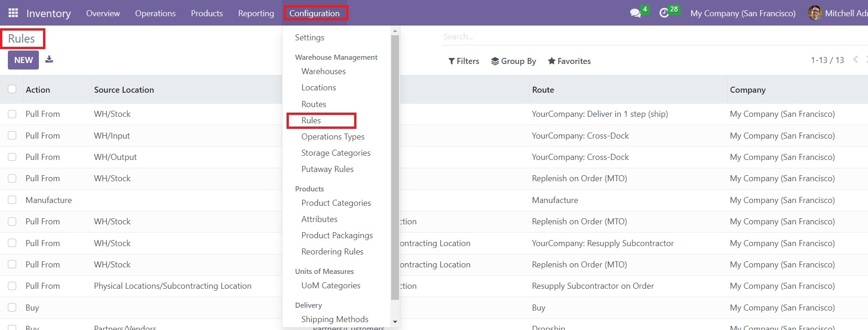Screen dimensions: 868x330
Task: Select the WH/Input row checkbox
Action: [x=12, y=135]
